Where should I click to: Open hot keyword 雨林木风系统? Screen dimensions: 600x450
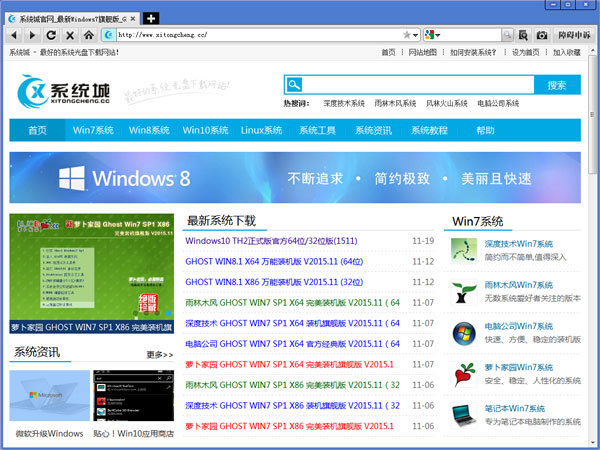click(x=395, y=103)
